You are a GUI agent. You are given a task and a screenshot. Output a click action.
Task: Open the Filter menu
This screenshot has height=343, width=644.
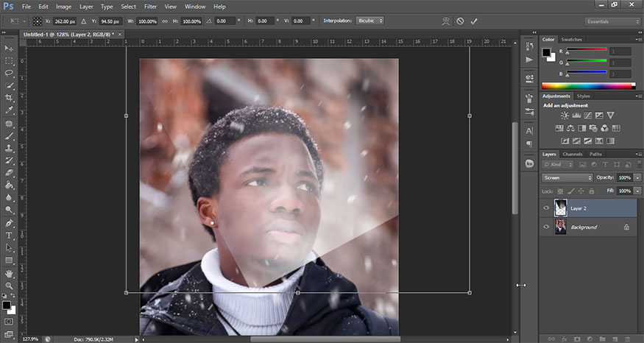point(150,7)
